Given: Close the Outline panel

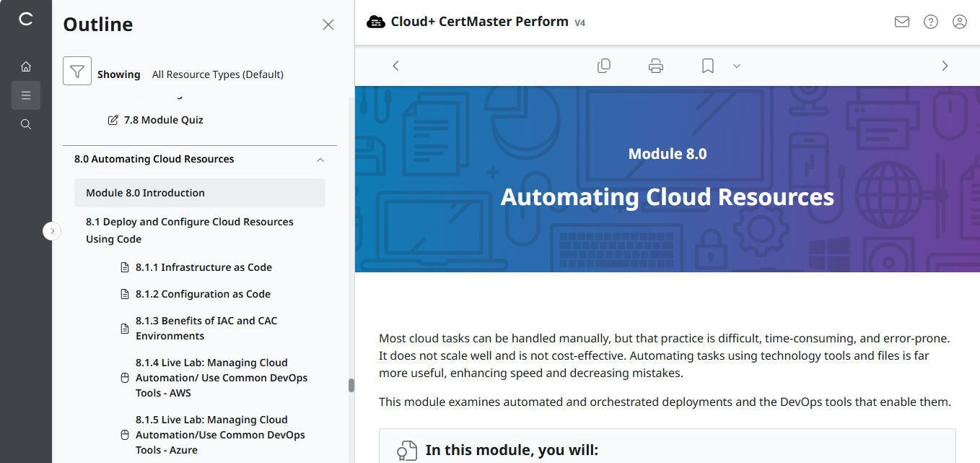Looking at the screenshot, I should click(328, 24).
